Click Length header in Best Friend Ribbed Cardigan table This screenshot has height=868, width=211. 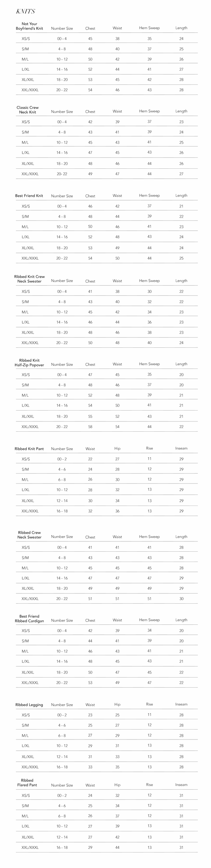pos(181,620)
